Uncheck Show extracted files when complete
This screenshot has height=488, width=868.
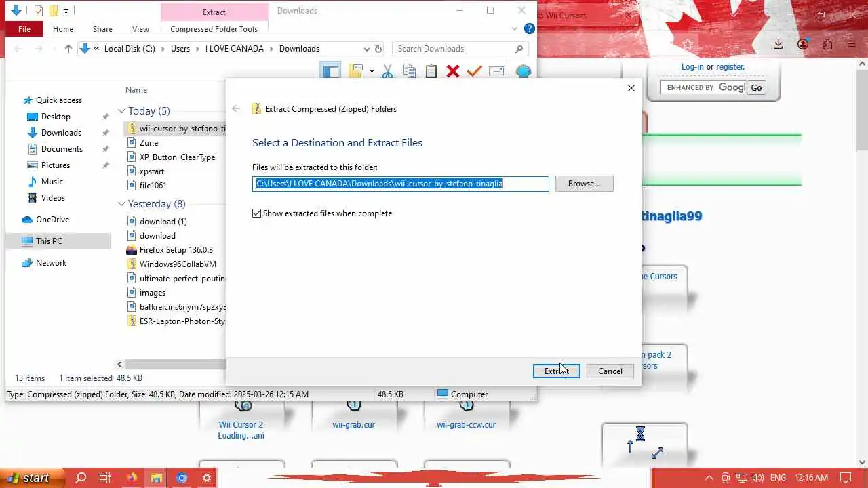[x=256, y=213]
